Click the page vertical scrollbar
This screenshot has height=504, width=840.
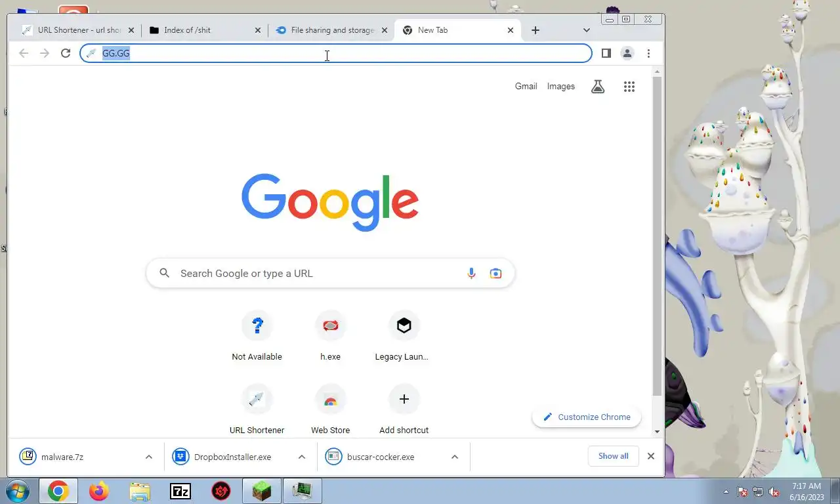(658, 236)
